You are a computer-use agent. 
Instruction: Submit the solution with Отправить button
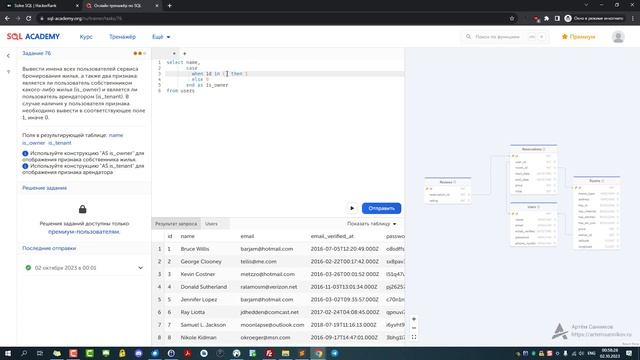pos(381,208)
